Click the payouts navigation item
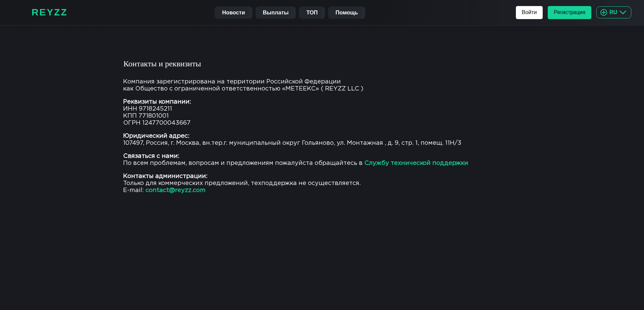Image resolution: width=644 pixels, height=310 pixels. coord(275,12)
